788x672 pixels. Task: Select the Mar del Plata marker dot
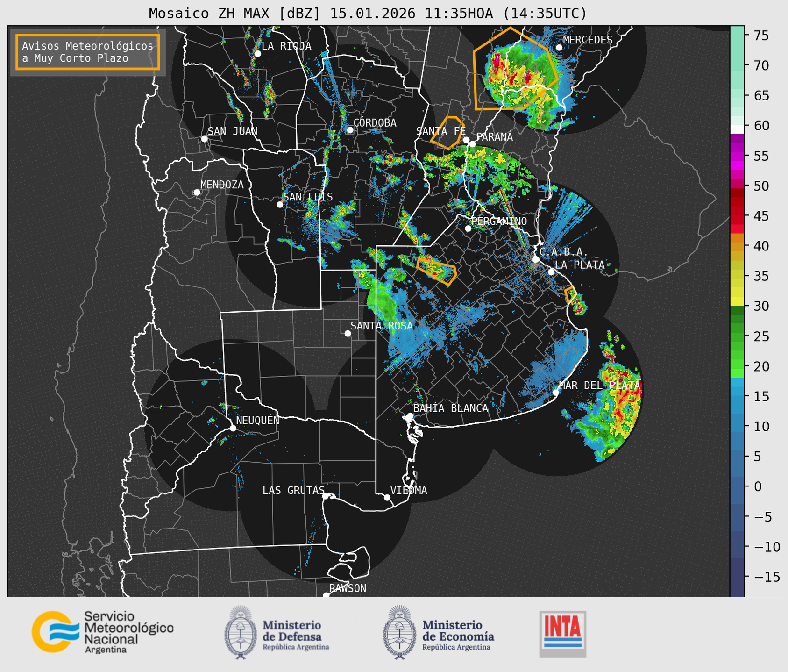click(x=555, y=392)
